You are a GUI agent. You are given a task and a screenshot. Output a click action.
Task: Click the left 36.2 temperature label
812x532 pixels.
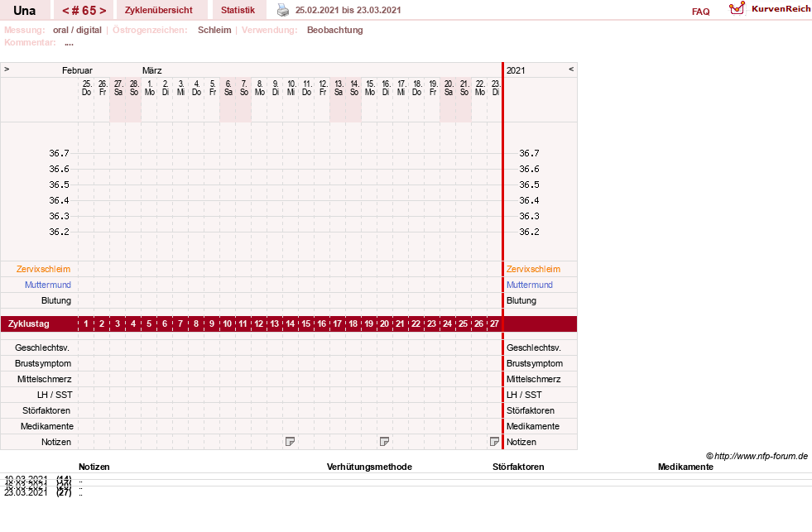tap(59, 232)
